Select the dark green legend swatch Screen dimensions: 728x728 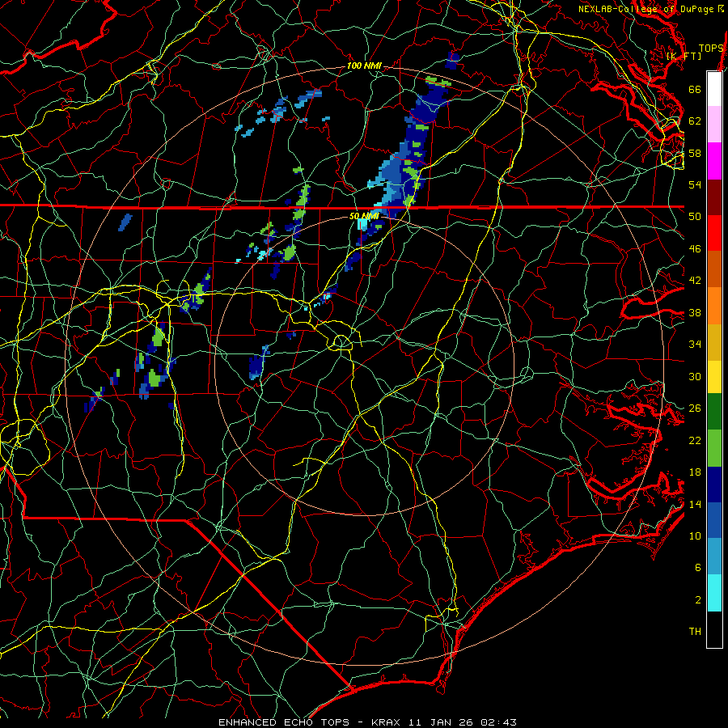point(714,412)
